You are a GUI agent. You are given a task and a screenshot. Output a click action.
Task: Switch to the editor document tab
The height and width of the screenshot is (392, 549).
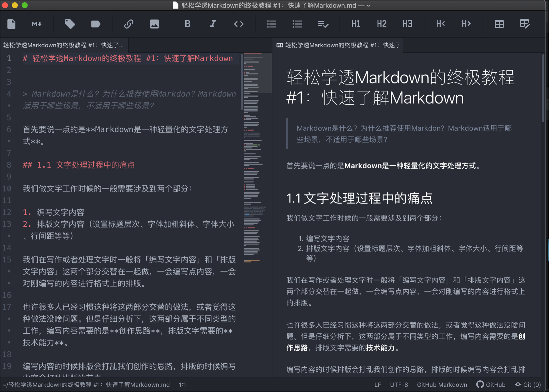pyautogui.click(x=63, y=45)
